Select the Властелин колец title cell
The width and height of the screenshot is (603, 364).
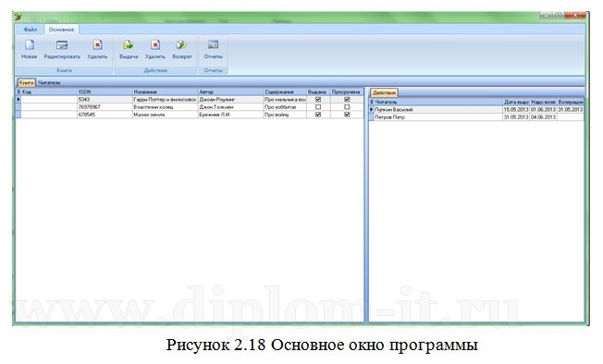pyautogui.click(x=165, y=107)
